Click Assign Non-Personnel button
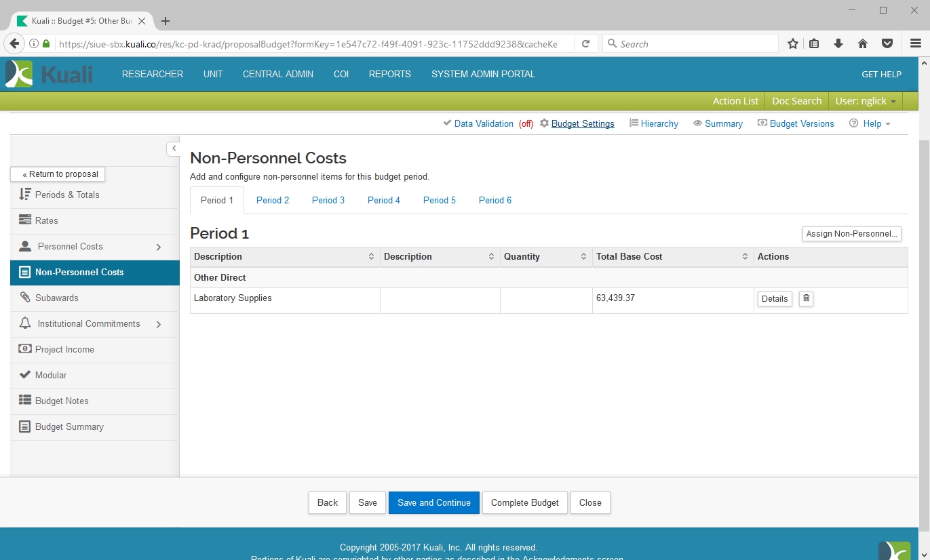Image resolution: width=930 pixels, height=560 pixels. (851, 234)
